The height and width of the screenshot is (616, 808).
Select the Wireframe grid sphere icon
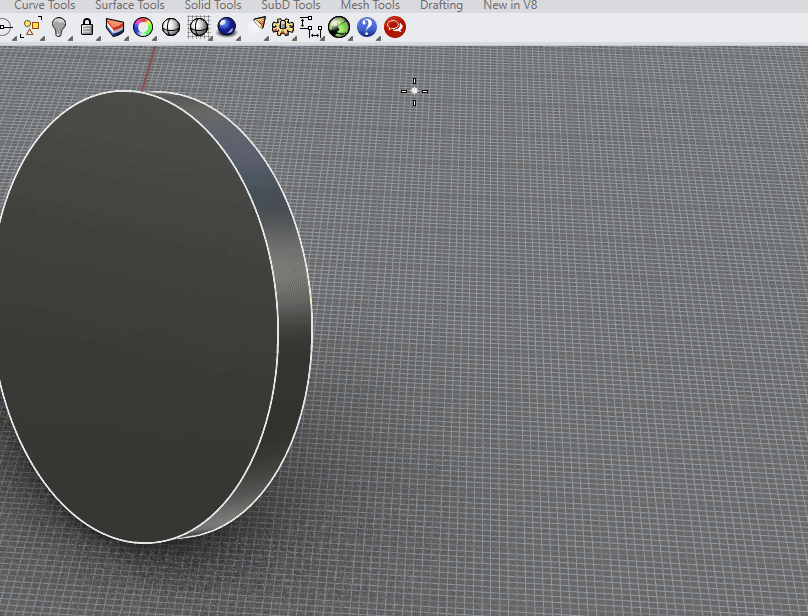[199, 27]
